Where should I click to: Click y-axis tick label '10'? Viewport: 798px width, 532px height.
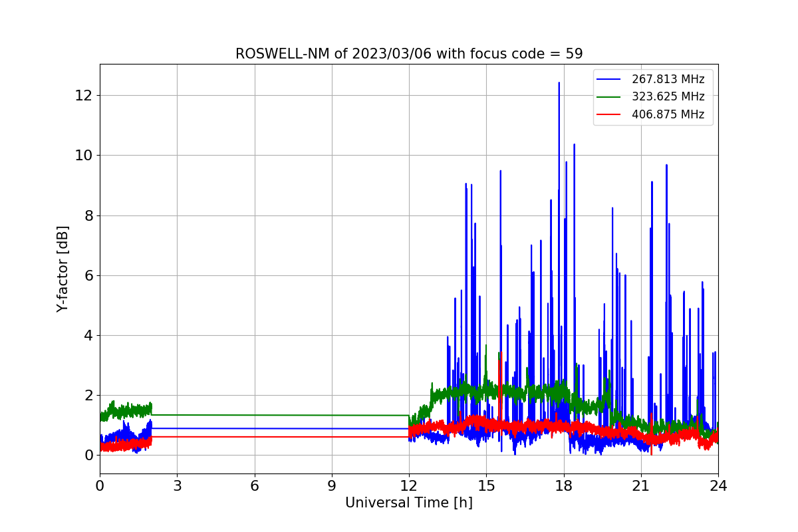pos(84,156)
